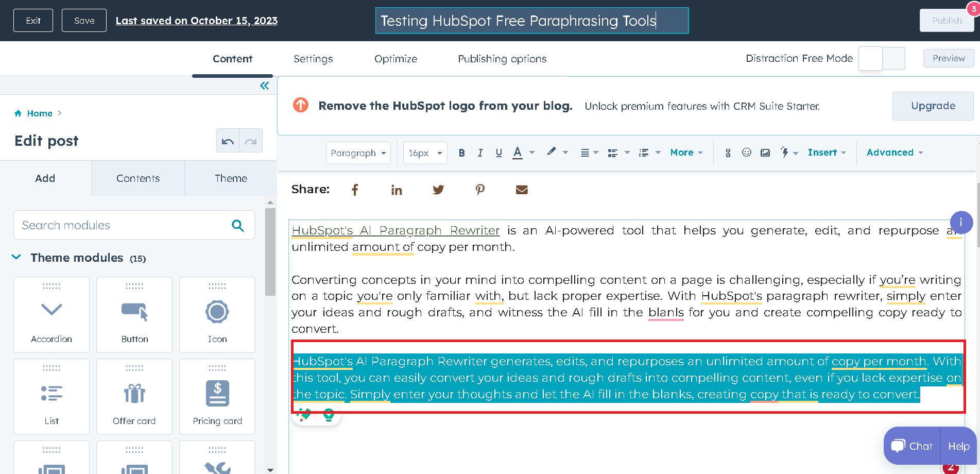Open the Advanced dropdown menu

pos(895,153)
